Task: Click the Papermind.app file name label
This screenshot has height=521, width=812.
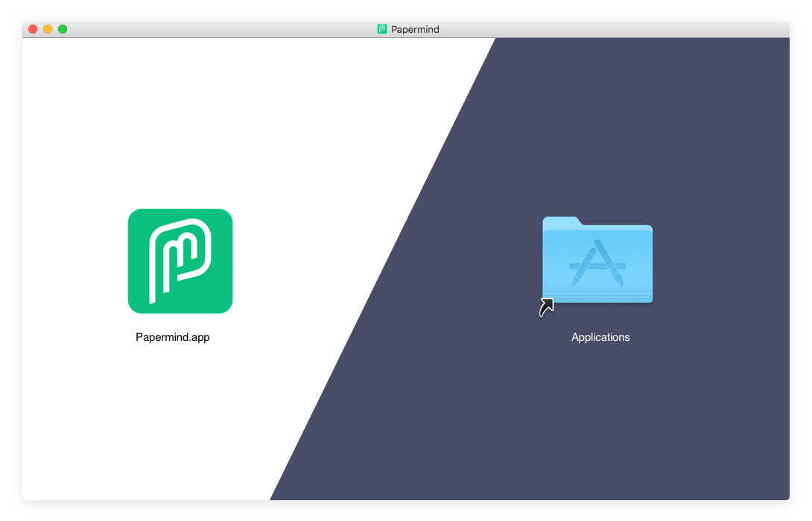Action: pyautogui.click(x=172, y=337)
